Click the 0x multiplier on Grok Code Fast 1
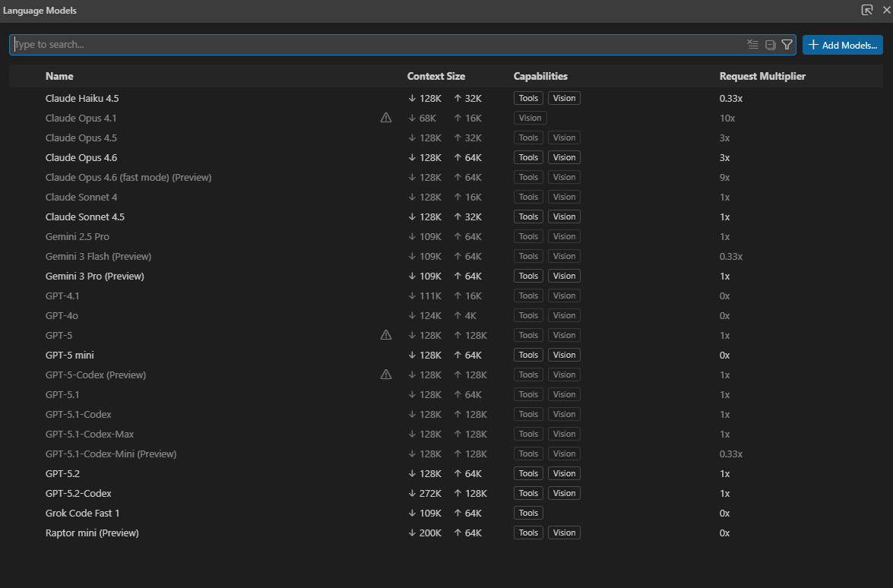The image size is (893, 588). [x=724, y=513]
